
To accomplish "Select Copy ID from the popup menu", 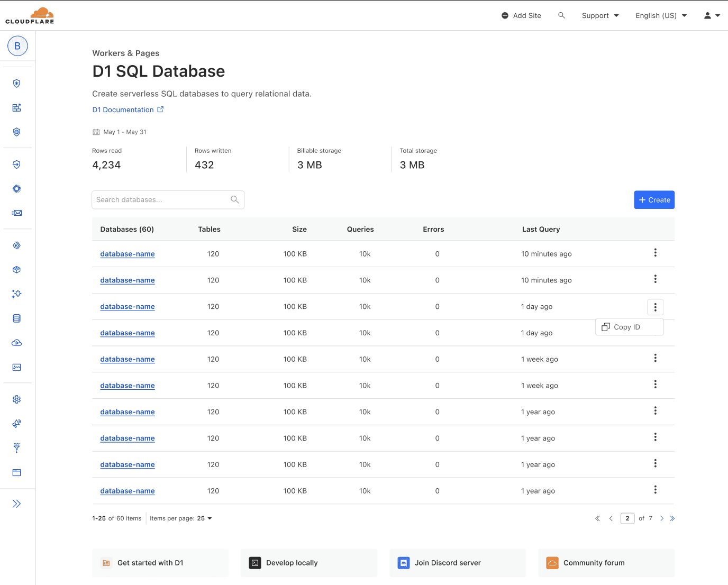I will 630,327.
